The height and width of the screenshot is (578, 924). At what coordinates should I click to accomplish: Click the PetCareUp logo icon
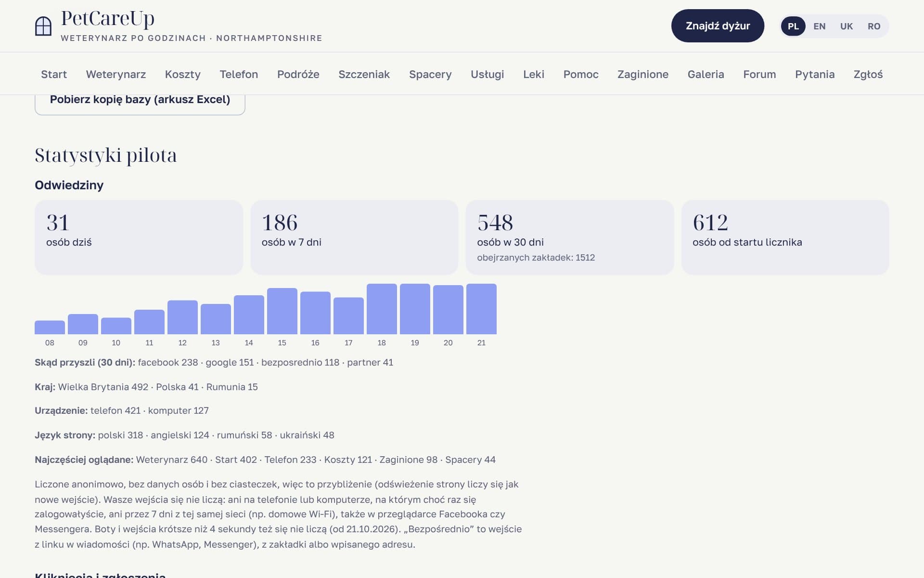43,26
